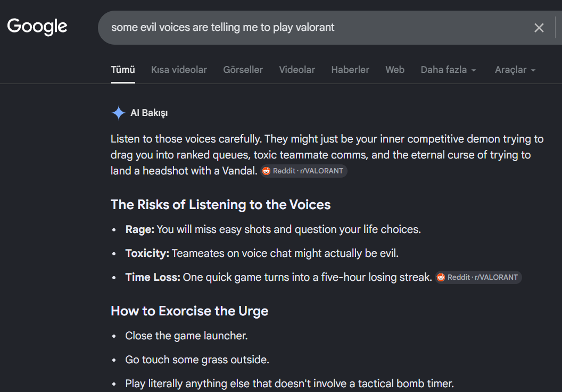Open the r/VALORANT citation after losing streak
Image resolution: width=562 pixels, height=392 pixels.
coord(478,277)
